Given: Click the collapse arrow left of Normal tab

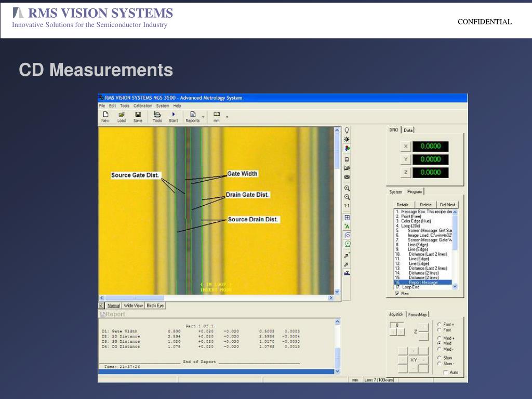Looking at the screenshot, I should pos(101,305).
